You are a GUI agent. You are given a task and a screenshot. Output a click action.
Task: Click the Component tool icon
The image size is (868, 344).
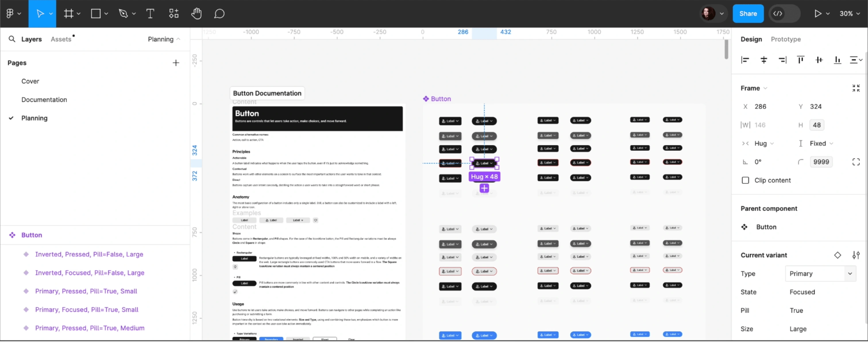(x=173, y=13)
